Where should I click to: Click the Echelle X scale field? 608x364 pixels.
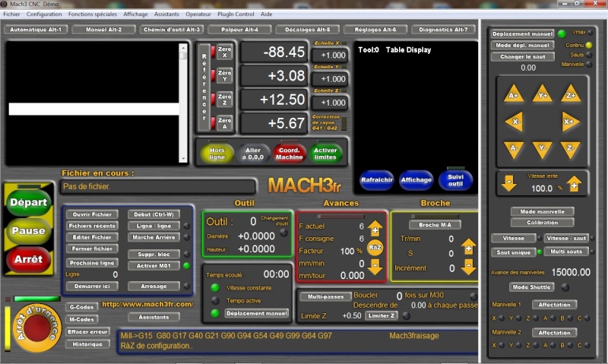pos(330,55)
